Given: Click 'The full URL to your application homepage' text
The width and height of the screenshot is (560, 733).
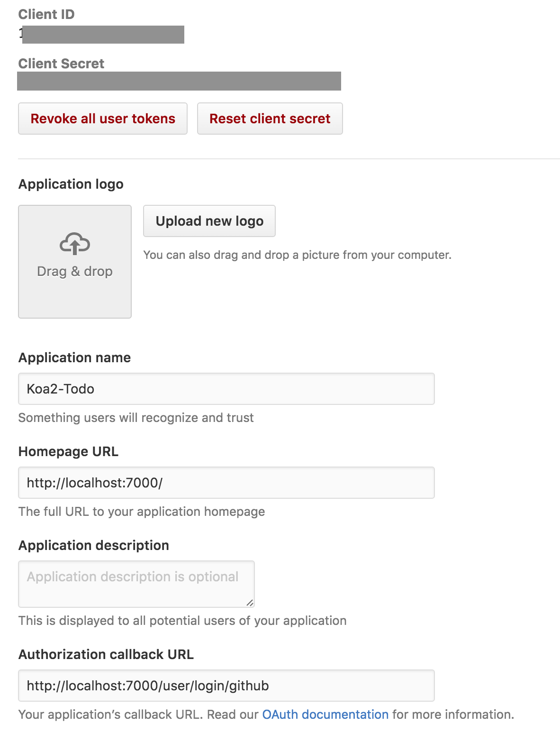Looking at the screenshot, I should (x=142, y=512).
